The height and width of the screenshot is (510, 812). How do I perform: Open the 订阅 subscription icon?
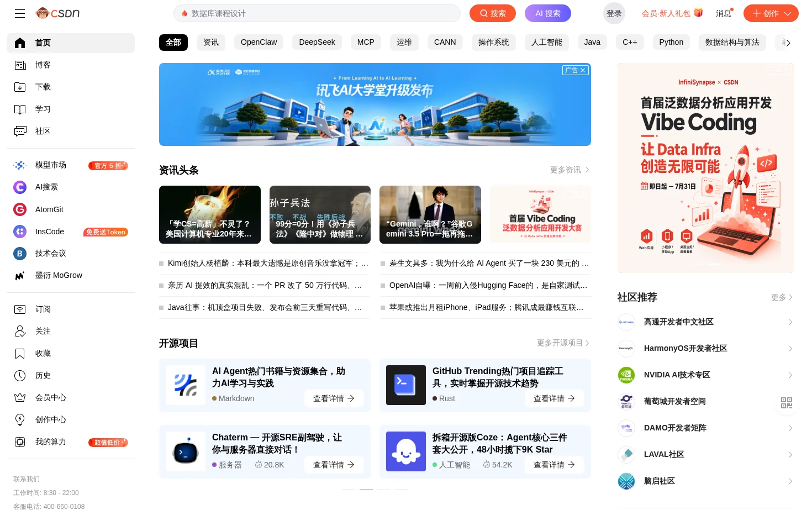(x=20, y=309)
